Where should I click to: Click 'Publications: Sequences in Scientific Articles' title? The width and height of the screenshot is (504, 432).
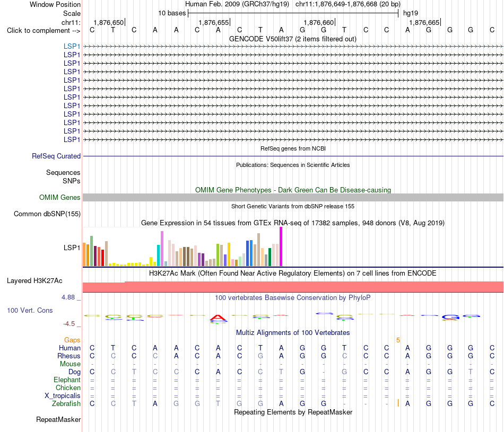point(293,165)
